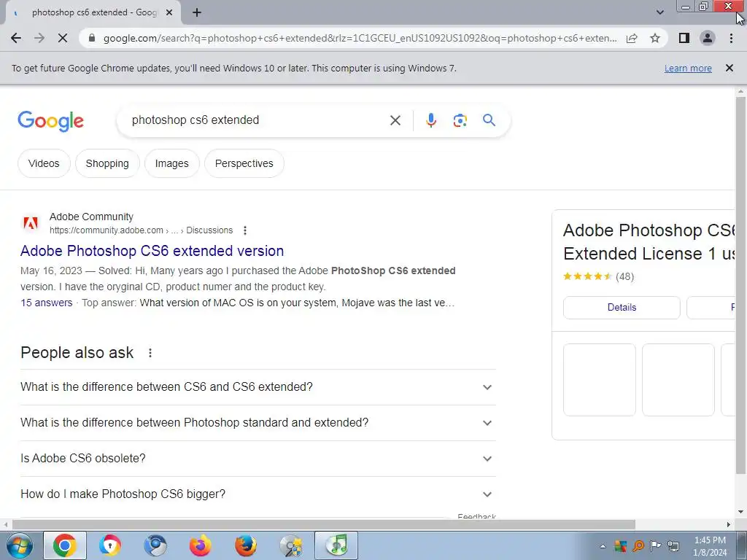Open the Chrome three-dot menu

pyautogui.click(x=731, y=38)
